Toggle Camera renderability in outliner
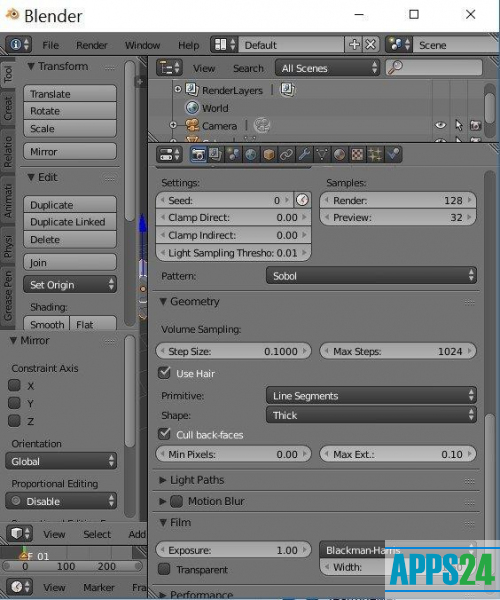This screenshot has height=600, width=500. click(476, 126)
